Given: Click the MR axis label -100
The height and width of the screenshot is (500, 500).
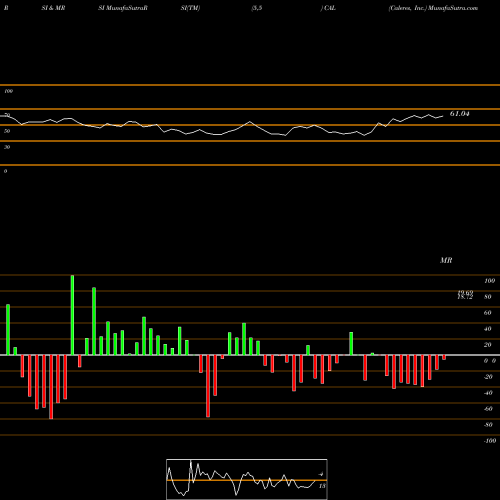Looking at the screenshot, I should 489,441.
